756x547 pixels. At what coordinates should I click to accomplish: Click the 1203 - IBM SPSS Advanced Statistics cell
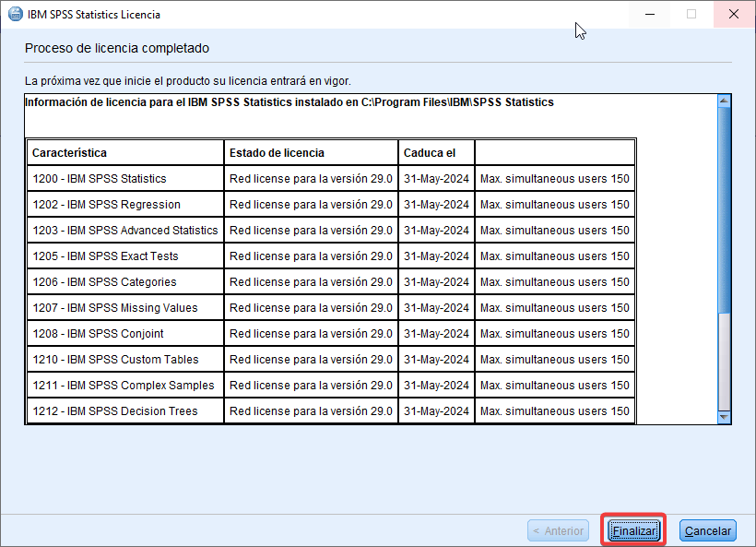tap(124, 231)
